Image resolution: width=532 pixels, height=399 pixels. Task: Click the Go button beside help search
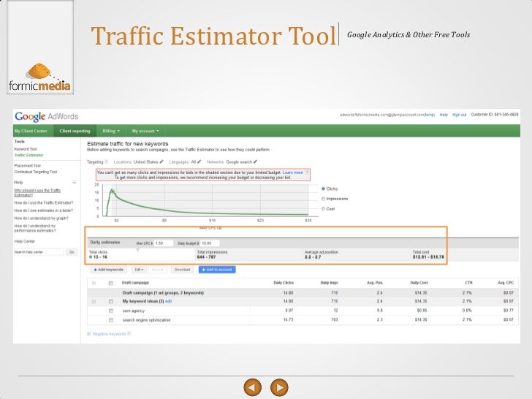pyautogui.click(x=72, y=252)
